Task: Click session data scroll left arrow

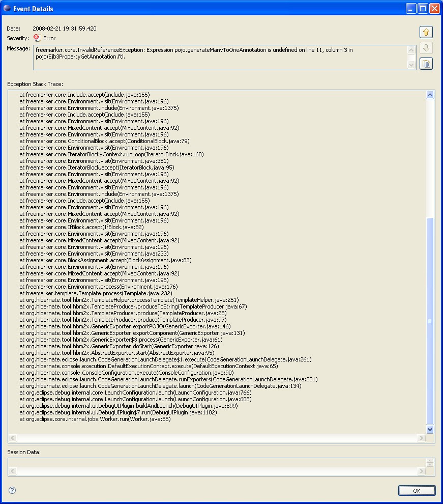Action: tap(13, 471)
